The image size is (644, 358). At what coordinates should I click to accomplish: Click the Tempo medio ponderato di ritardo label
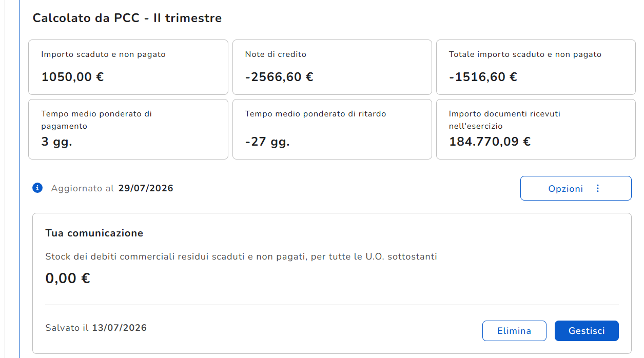click(x=316, y=114)
